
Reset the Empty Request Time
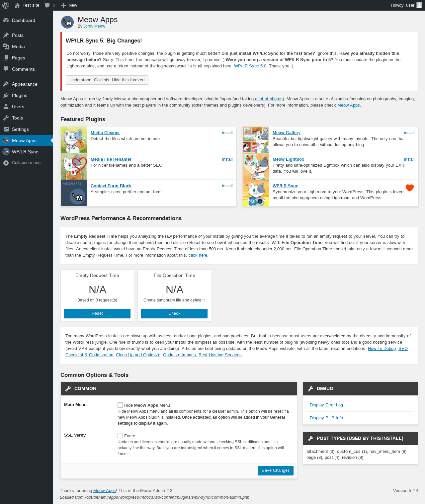(97, 313)
